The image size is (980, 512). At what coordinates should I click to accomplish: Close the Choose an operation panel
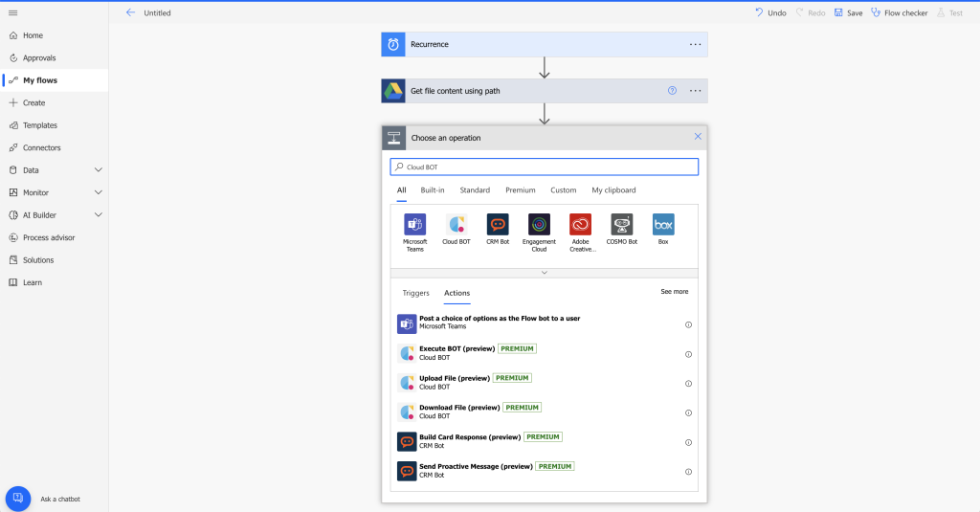pos(698,136)
